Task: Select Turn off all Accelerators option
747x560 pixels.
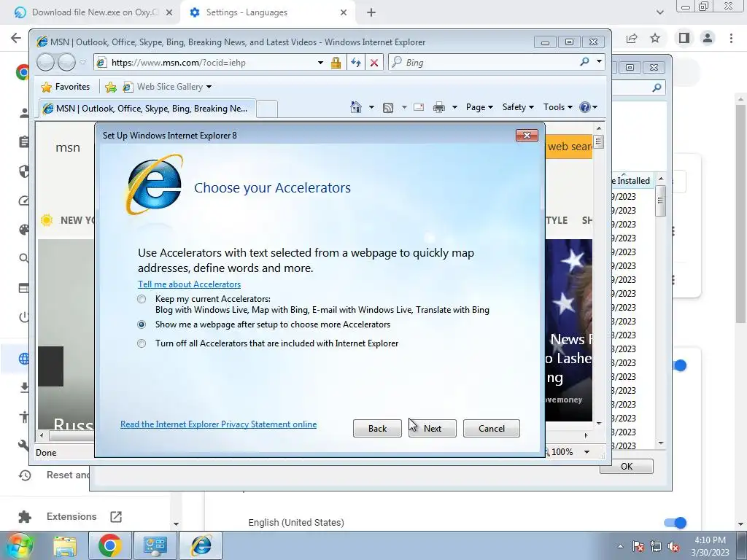Action: (x=142, y=343)
